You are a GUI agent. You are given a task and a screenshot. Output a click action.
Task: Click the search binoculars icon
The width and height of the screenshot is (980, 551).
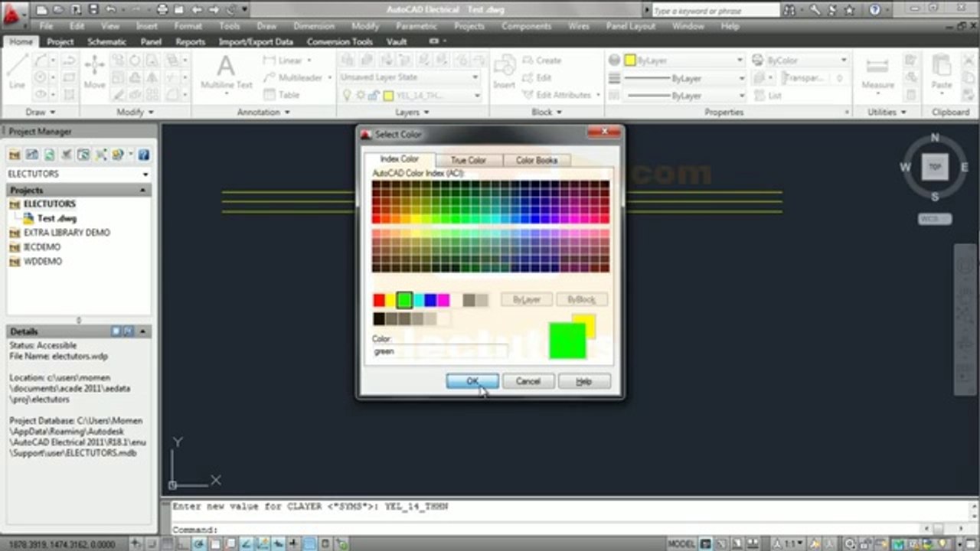(x=790, y=11)
